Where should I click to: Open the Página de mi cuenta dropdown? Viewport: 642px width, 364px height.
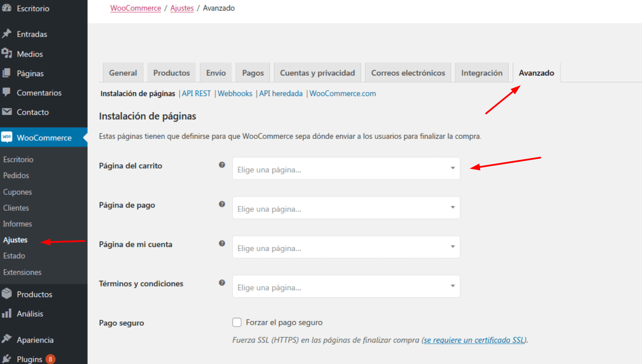(x=346, y=247)
